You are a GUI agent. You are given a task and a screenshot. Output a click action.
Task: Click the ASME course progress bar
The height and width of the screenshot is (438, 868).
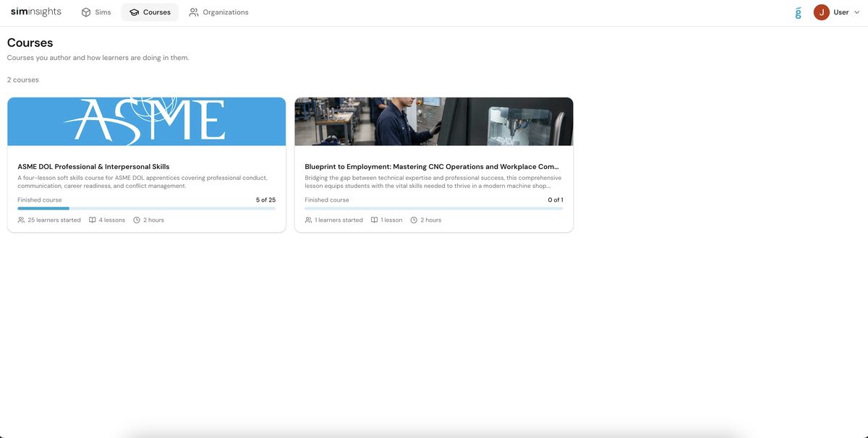(x=146, y=208)
